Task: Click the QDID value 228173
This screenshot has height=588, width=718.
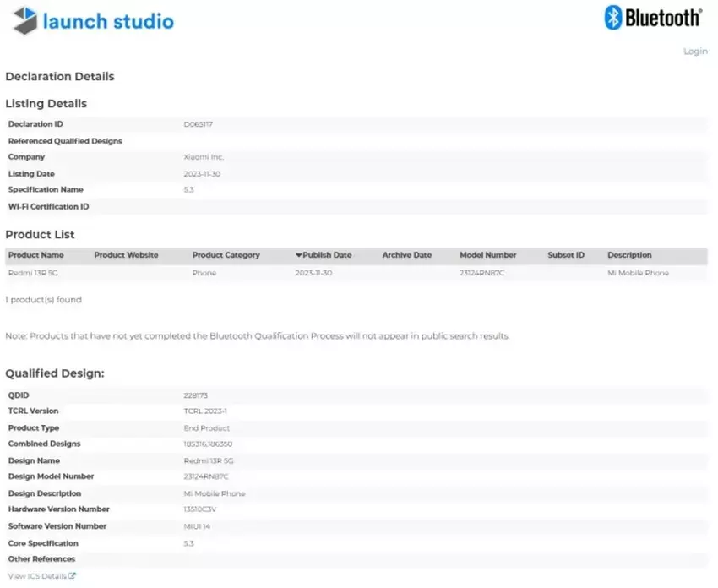Action: pos(194,395)
